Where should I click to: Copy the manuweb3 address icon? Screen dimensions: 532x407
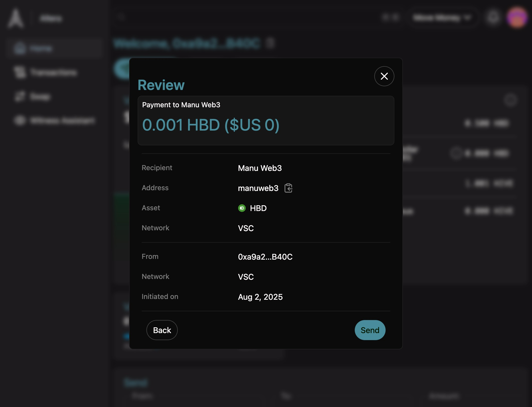pyautogui.click(x=288, y=188)
